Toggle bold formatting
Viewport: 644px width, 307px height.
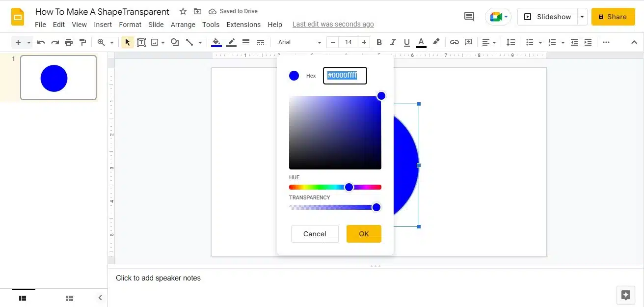[x=379, y=42]
